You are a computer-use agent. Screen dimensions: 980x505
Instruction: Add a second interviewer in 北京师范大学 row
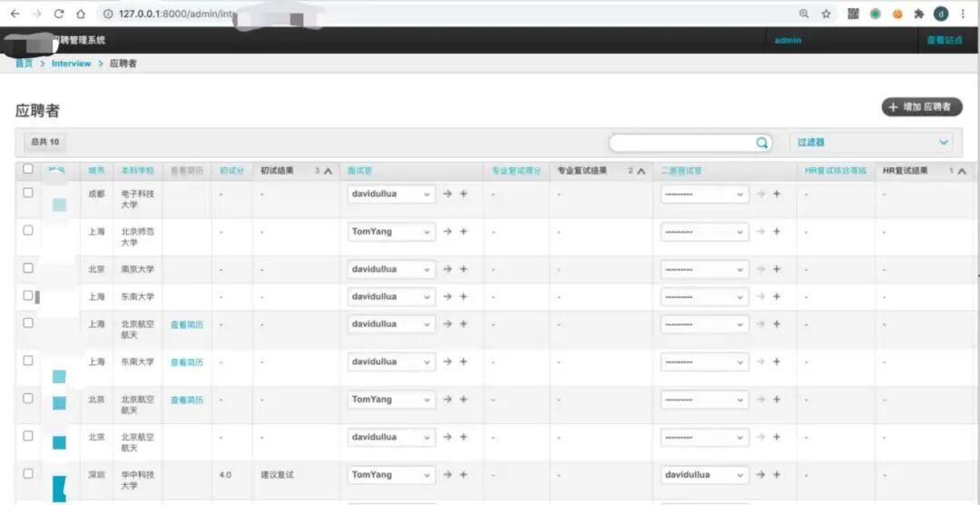point(776,232)
